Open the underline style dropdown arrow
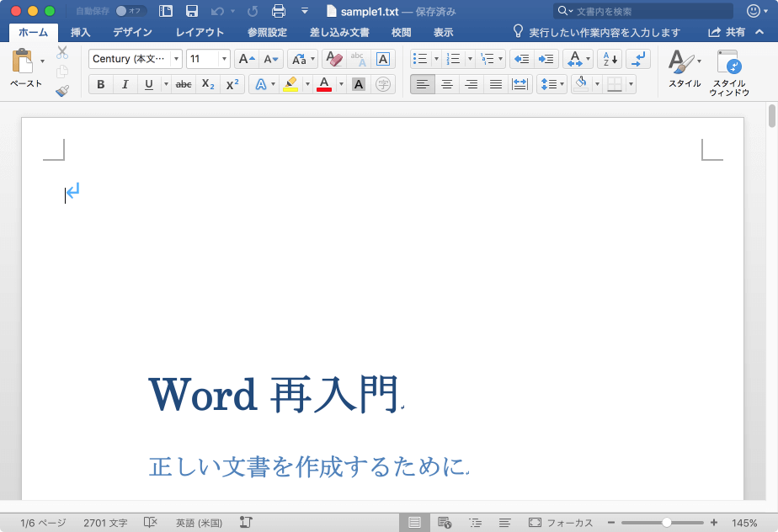The width and height of the screenshot is (778, 532). (166, 84)
